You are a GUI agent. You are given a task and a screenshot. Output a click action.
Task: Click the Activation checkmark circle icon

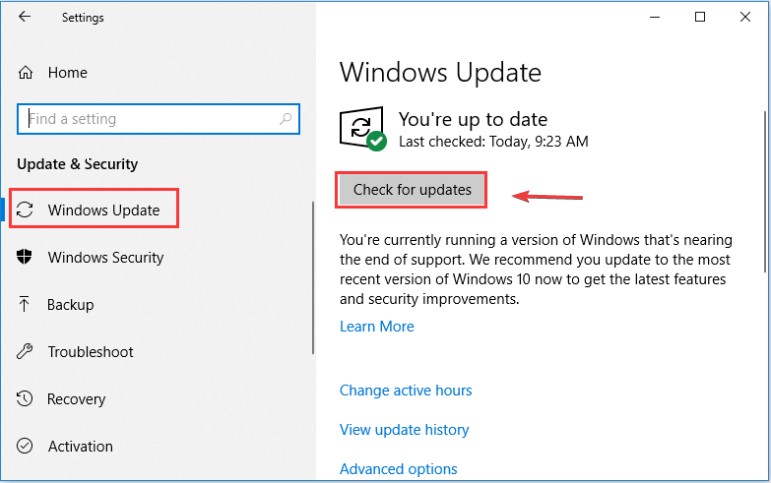pyautogui.click(x=26, y=446)
